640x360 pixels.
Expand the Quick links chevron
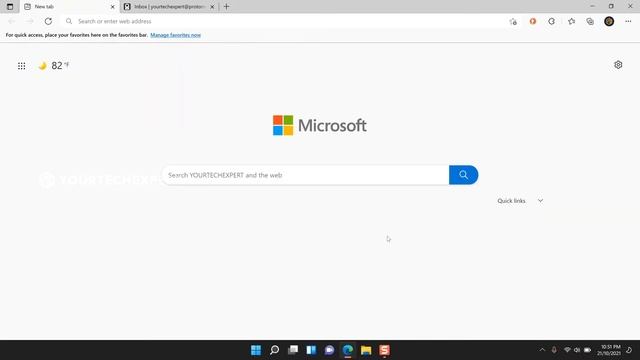tap(540, 201)
